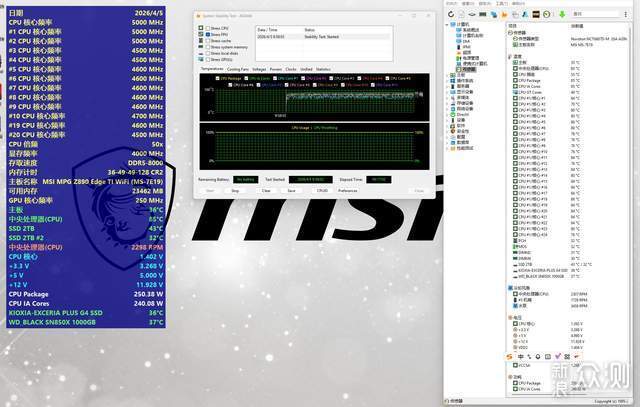Expand the 网络设备 tree node arrow
This screenshot has width=640, height=407.
[447, 109]
